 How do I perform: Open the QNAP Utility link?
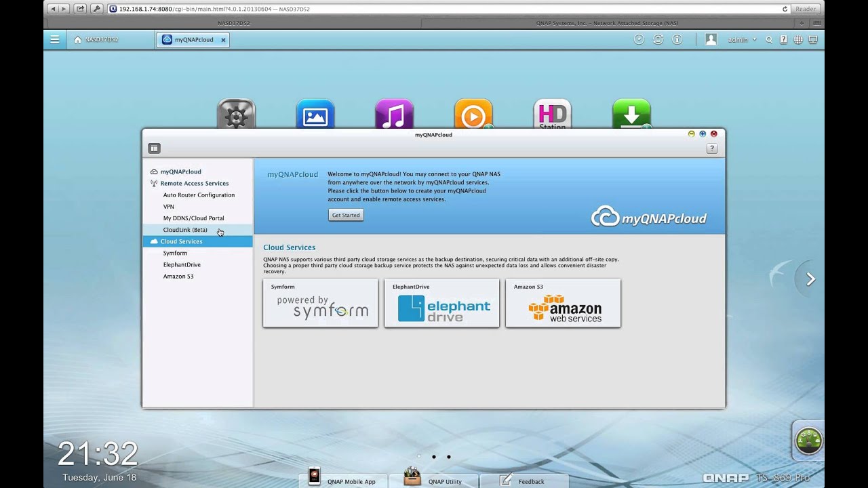click(x=435, y=480)
